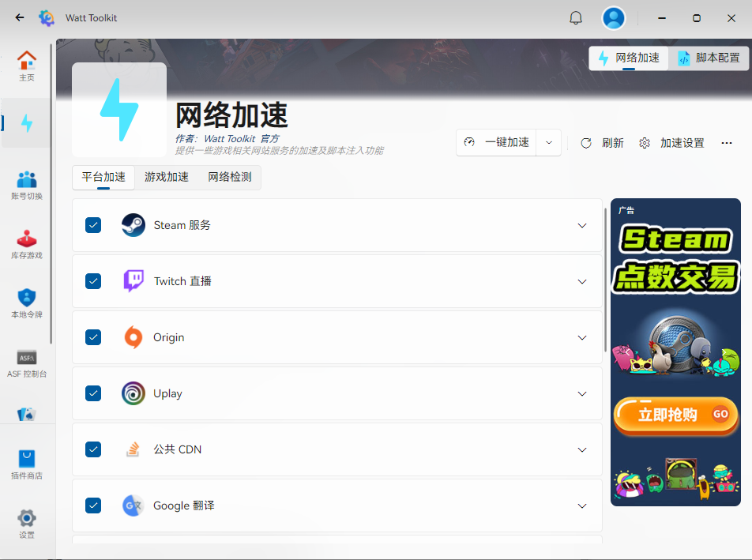Uncheck the Steam 服务 checkbox
This screenshot has width=752, height=560.
pos(93,225)
